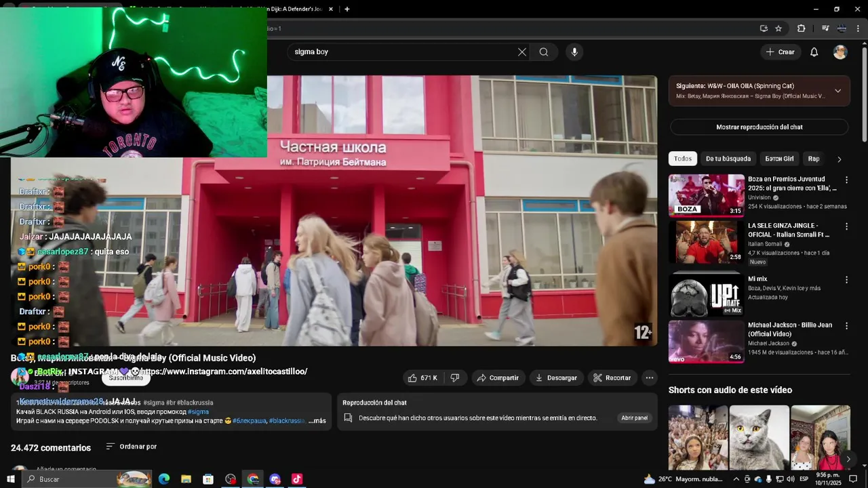868x488 pixels.
Task: Open Microsoft Store from taskbar
Action: tap(208, 479)
